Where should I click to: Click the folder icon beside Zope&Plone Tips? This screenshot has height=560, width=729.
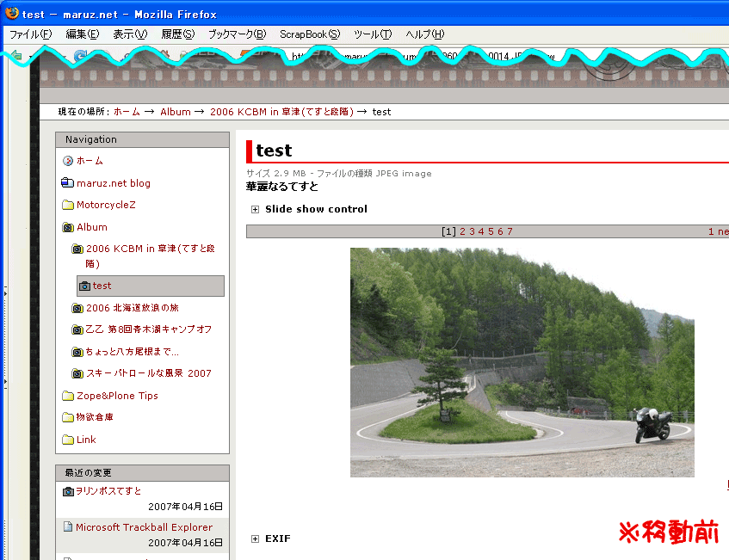pyautogui.click(x=68, y=396)
